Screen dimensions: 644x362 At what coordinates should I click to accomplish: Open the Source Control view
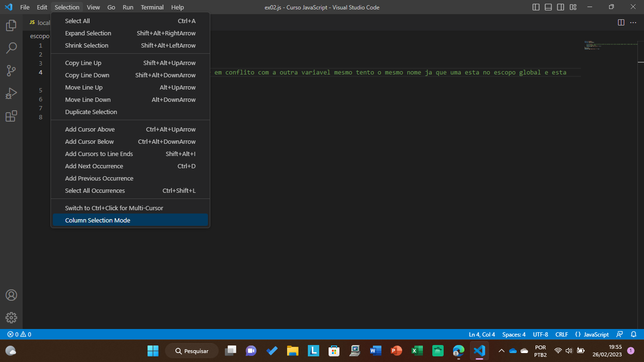pos(11,71)
